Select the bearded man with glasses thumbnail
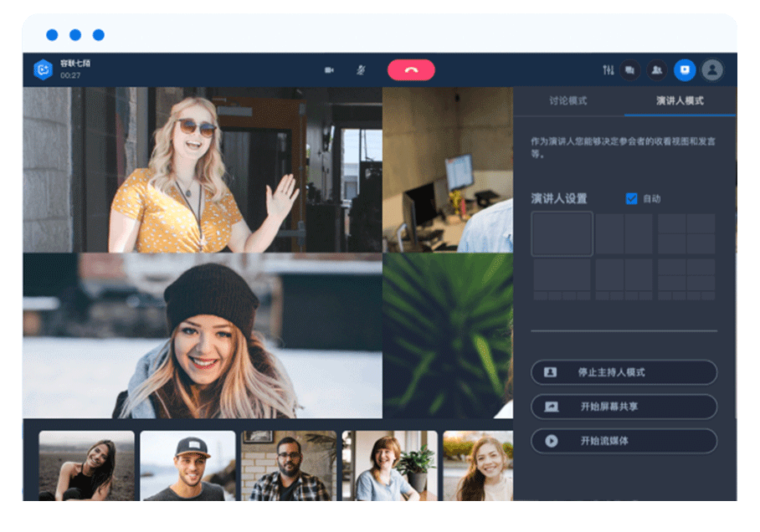Image resolution: width=760 pixels, height=532 pixels. [289, 466]
